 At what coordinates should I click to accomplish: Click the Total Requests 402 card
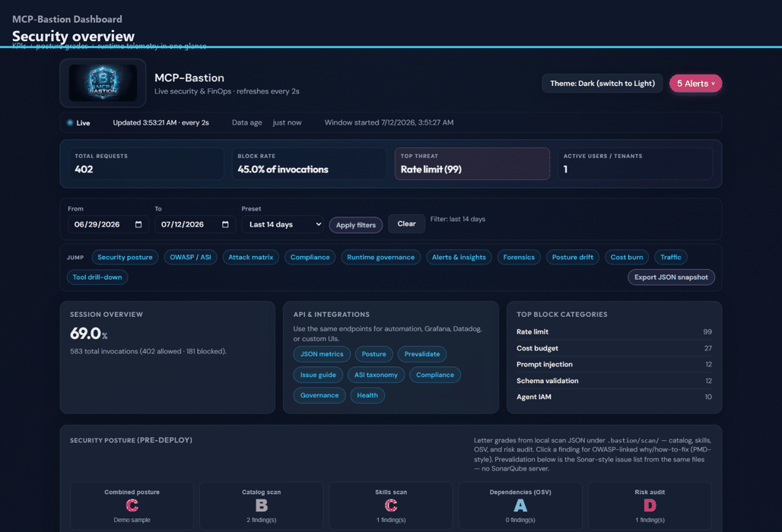(x=146, y=164)
